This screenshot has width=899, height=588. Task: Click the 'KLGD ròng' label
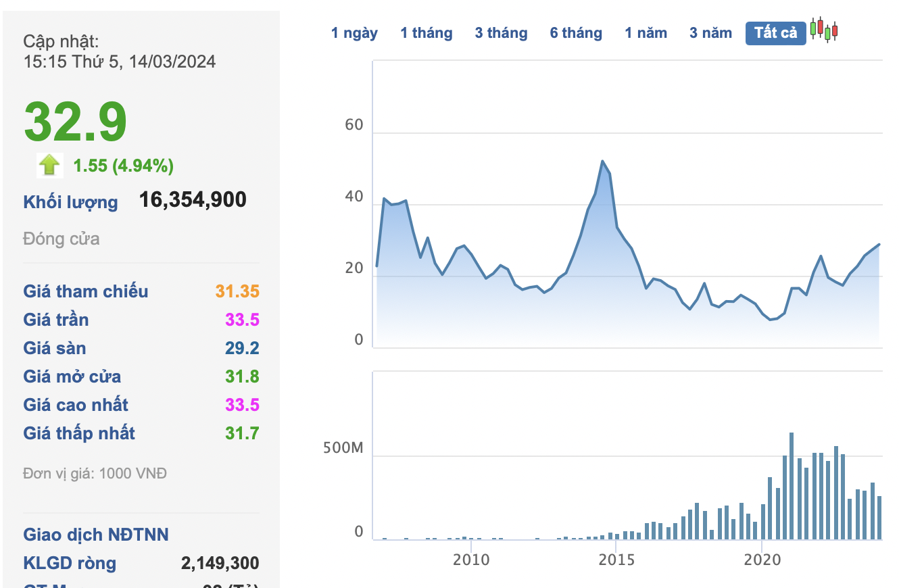tap(70, 563)
